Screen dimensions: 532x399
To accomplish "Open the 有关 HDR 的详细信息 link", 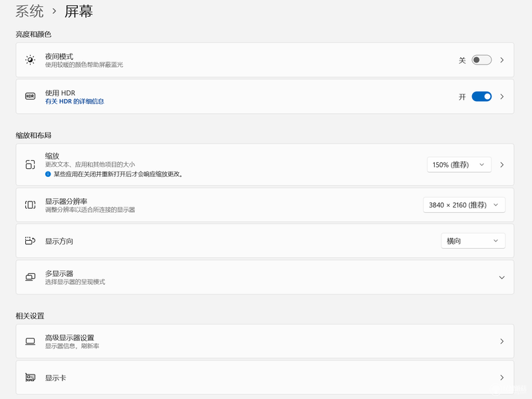I will [x=74, y=102].
